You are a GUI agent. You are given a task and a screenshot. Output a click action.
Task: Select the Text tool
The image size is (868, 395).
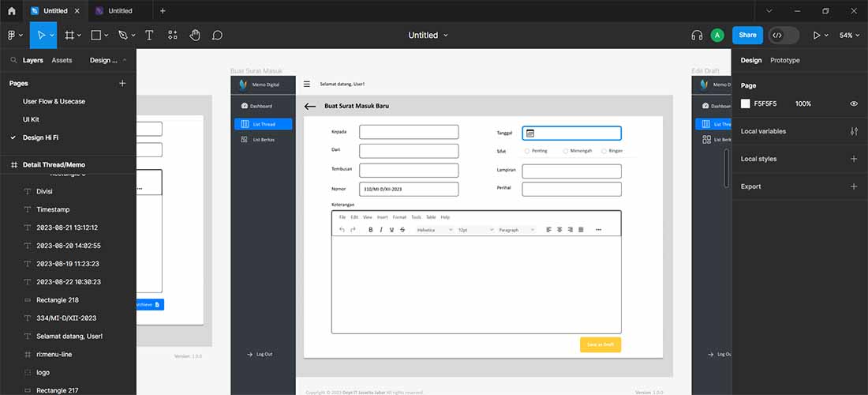(149, 35)
